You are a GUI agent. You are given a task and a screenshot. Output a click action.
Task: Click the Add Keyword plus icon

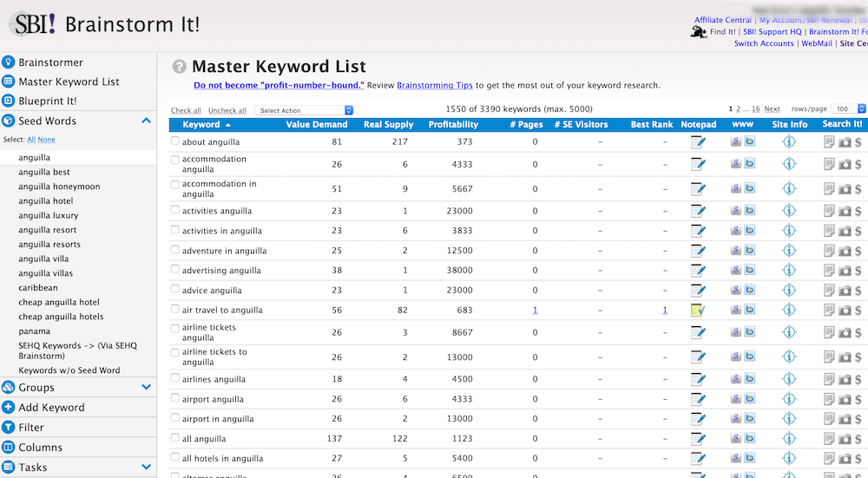(x=9, y=407)
